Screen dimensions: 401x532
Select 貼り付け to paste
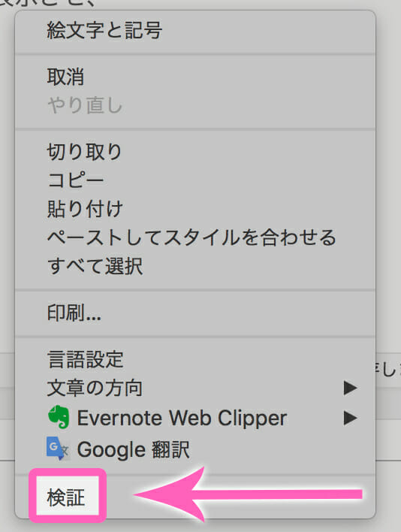pyautogui.click(x=85, y=209)
